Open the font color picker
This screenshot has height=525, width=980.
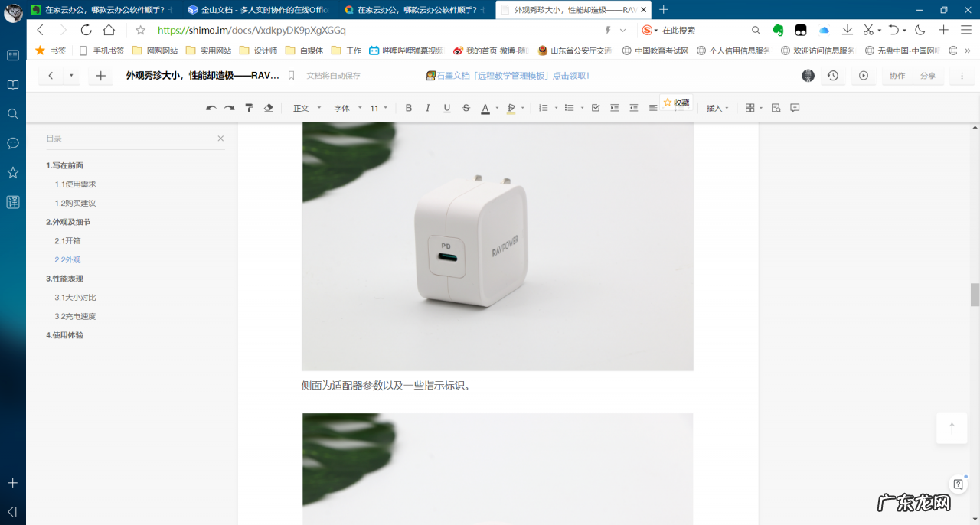click(x=485, y=108)
